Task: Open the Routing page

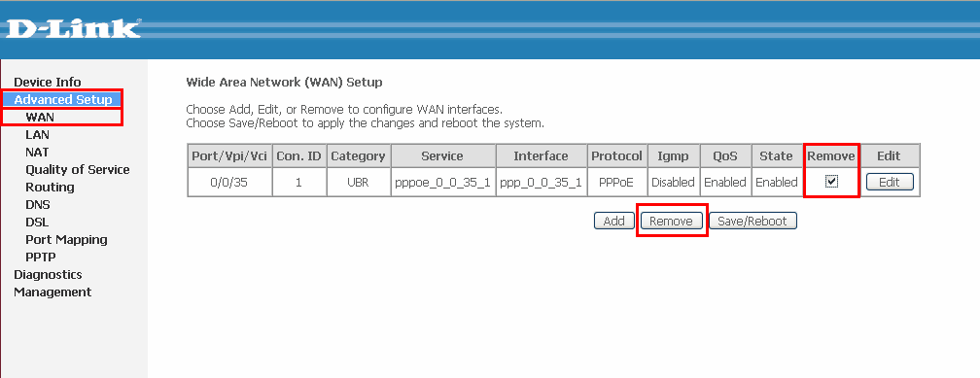Action: coord(50,187)
